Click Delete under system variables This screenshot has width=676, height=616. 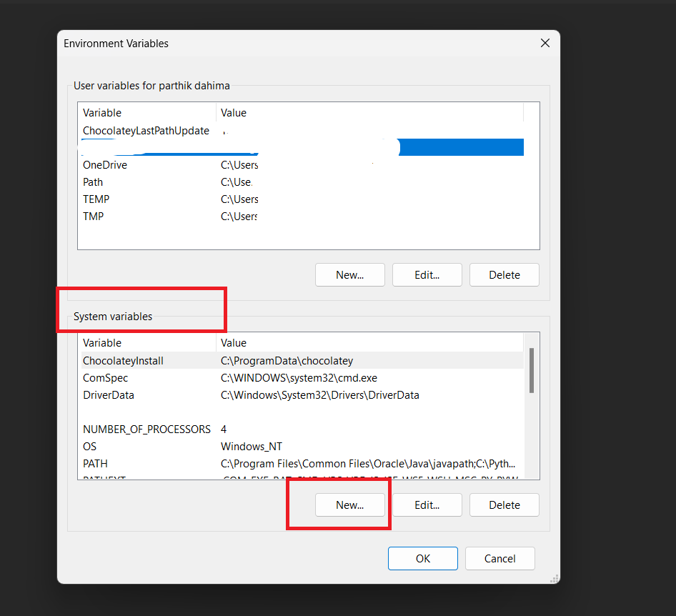(x=504, y=505)
